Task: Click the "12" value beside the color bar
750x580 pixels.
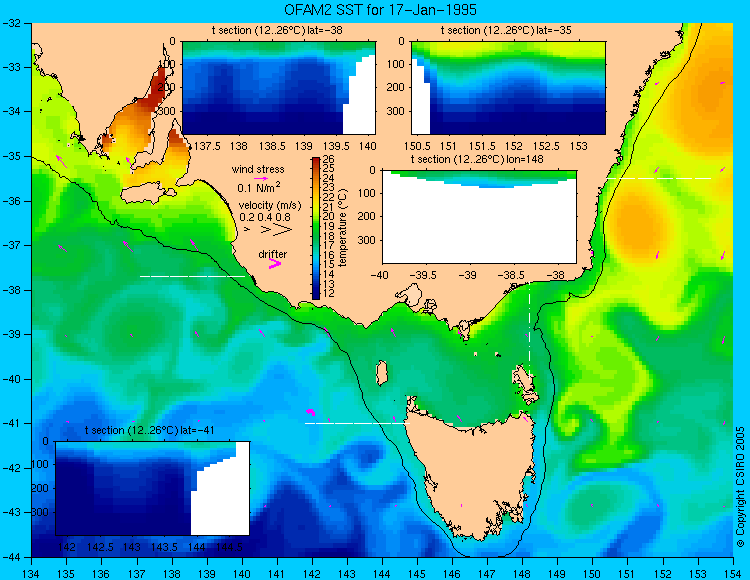Action: pos(329,293)
